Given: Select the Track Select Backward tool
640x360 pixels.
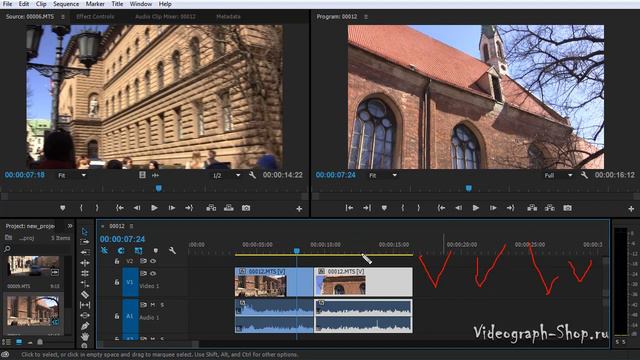Looking at the screenshot, I should tap(84, 252).
